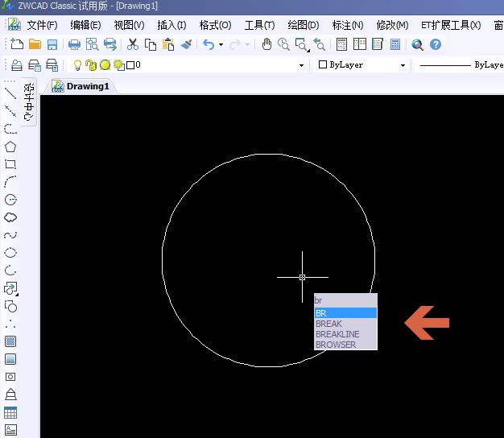Expand the Undo history dropdown arrow
Viewport: 504px width, 438px height.
[221, 44]
